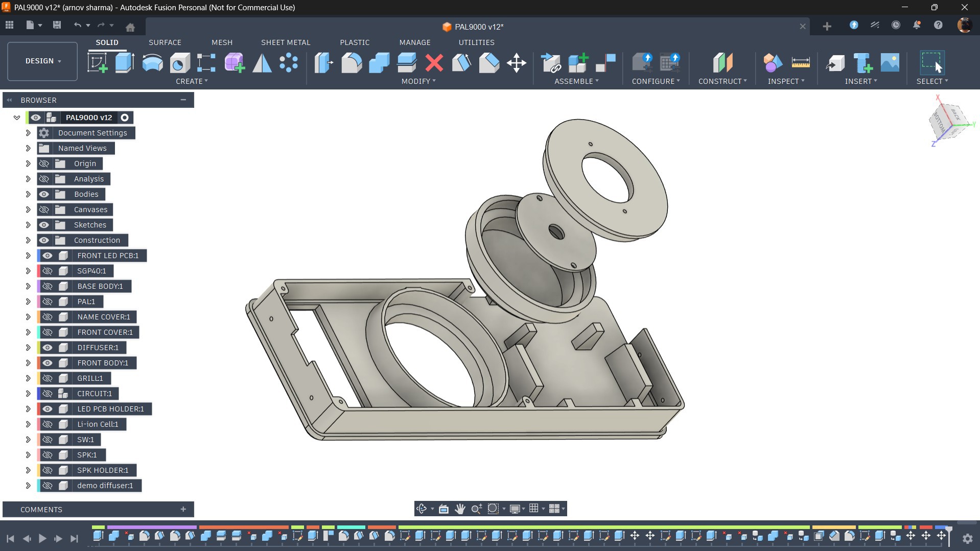Image resolution: width=980 pixels, height=551 pixels.
Task: Click the red Delete icon
Action: click(x=434, y=63)
